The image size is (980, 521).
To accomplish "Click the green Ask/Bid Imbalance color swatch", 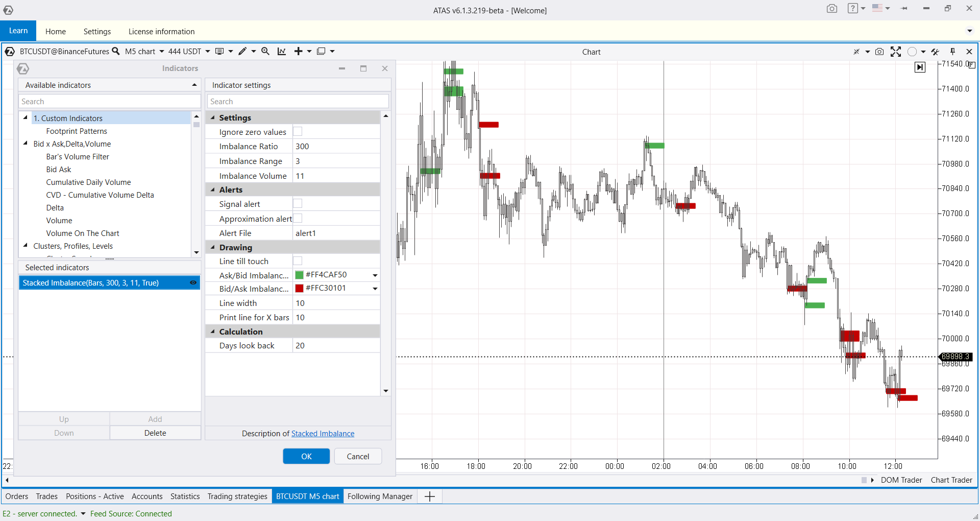I will coord(300,275).
